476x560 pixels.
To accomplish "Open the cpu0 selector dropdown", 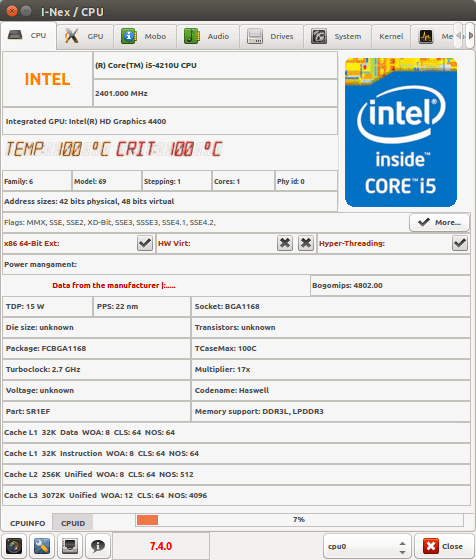I will (367, 546).
